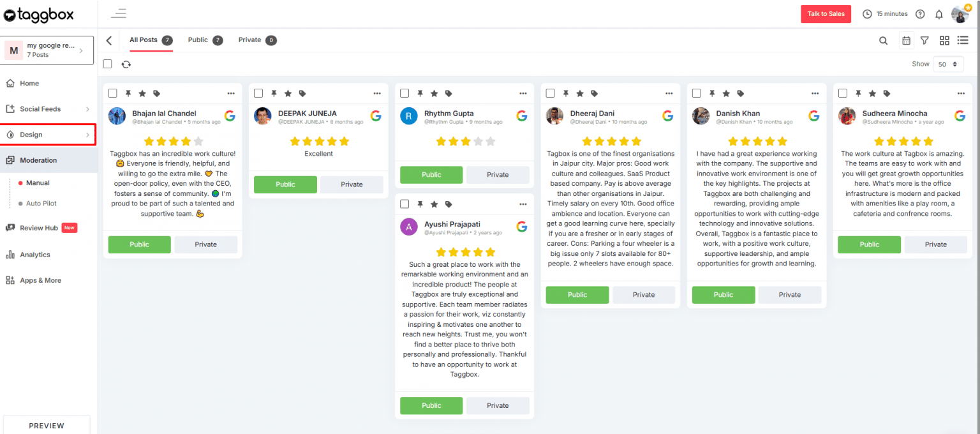Pin the Bhajan lal Chandel review post

coord(128,93)
